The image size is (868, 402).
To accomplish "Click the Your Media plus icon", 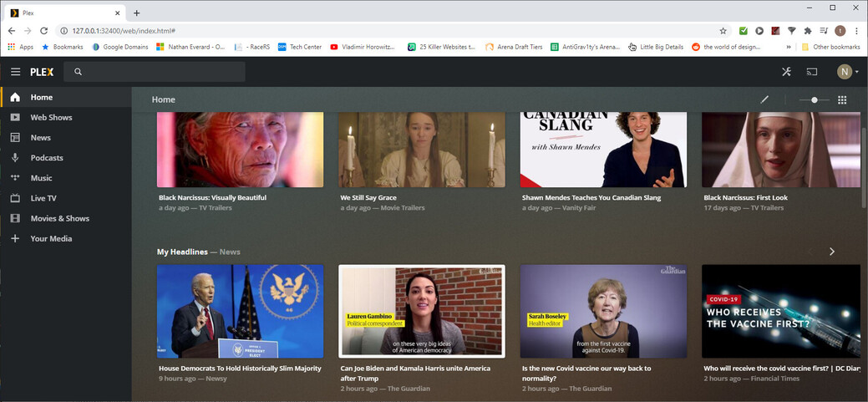I will coord(15,239).
